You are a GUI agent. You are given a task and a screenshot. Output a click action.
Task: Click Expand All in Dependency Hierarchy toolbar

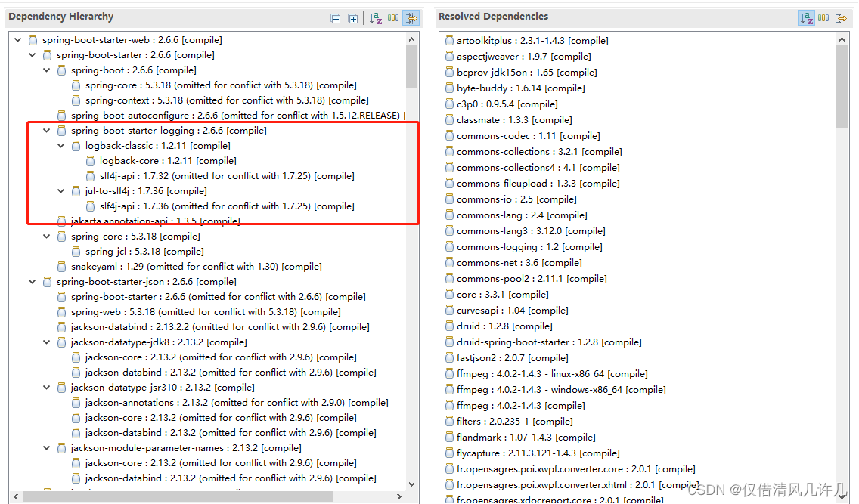353,19
